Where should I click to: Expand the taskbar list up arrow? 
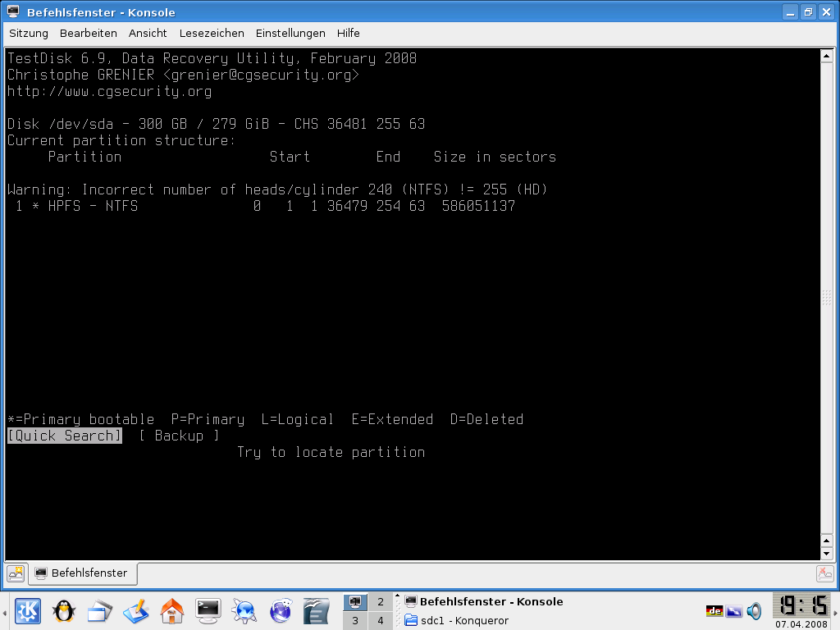[x=398, y=596]
